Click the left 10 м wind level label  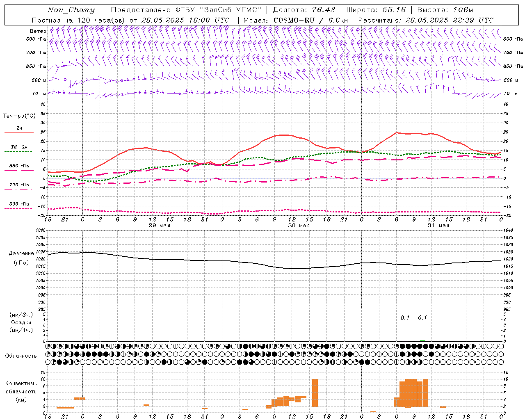39,94
